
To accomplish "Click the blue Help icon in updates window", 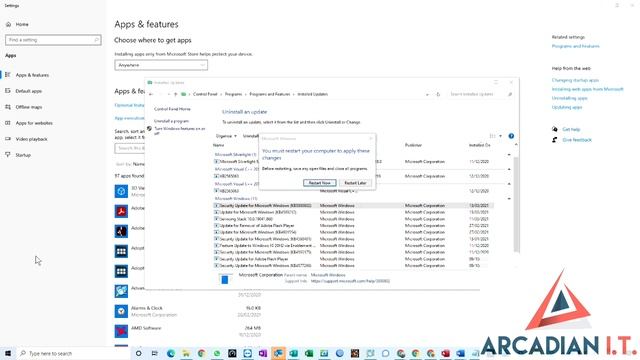I will click(x=511, y=136).
